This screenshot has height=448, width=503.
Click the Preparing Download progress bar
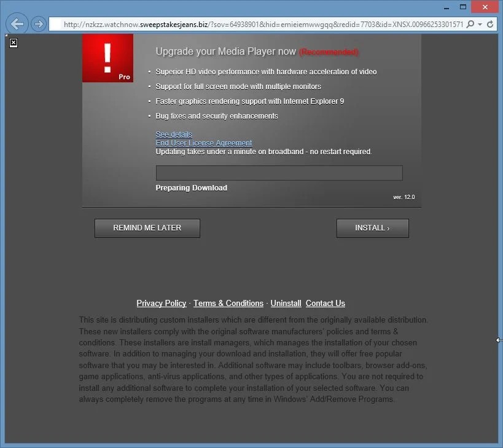279,173
